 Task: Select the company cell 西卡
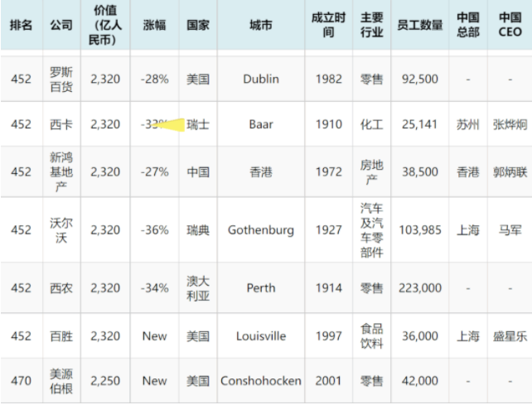point(61,124)
